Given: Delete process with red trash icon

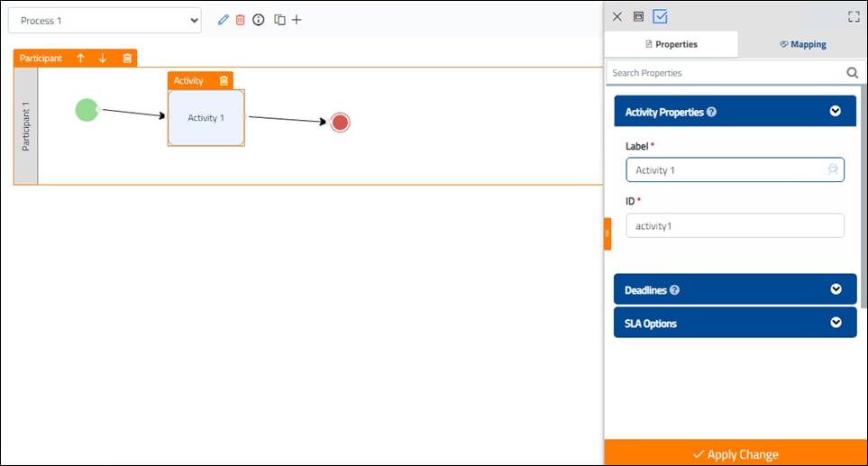Looking at the screenshot, I should click(241, 20).
